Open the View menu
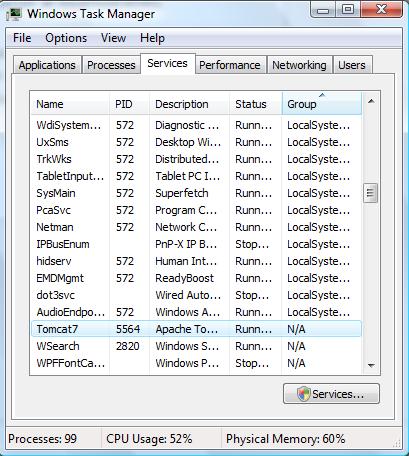This screenshot has width=409, height=456. pos(113,38)
